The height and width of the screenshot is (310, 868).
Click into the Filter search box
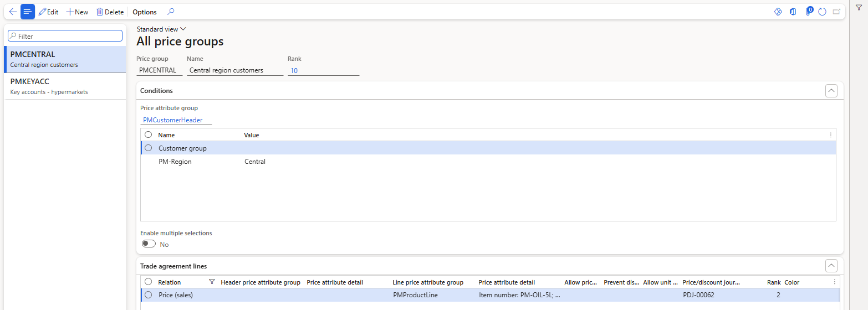(x=65, y=36)
